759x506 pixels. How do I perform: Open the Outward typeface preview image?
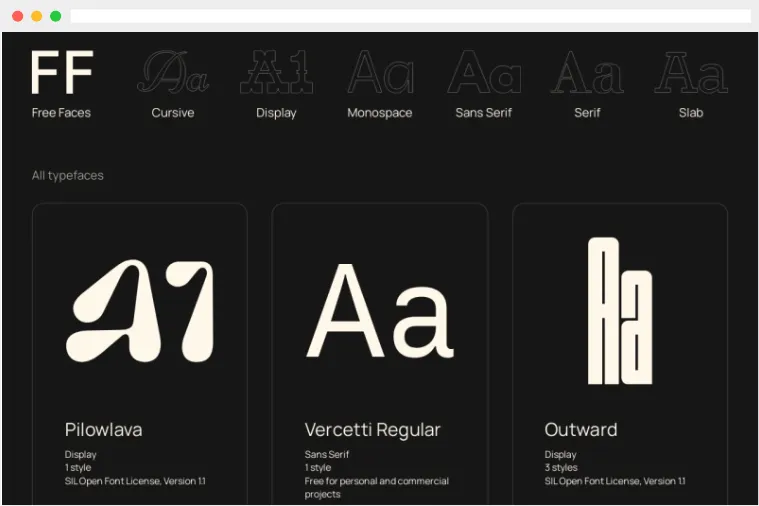coord(620,311)
